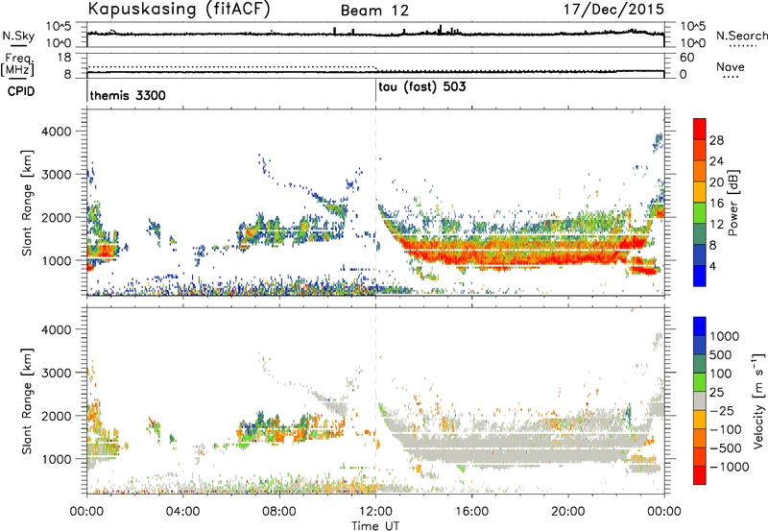768x532 pixels.
Task: Click the N.Search legend label
Action: tap(741, 36)
